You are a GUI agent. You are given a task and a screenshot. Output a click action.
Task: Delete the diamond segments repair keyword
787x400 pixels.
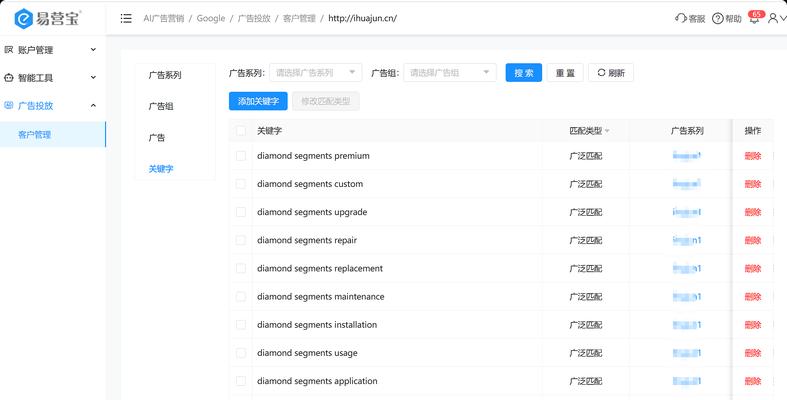pyautogui.click(x=753, y=240)
